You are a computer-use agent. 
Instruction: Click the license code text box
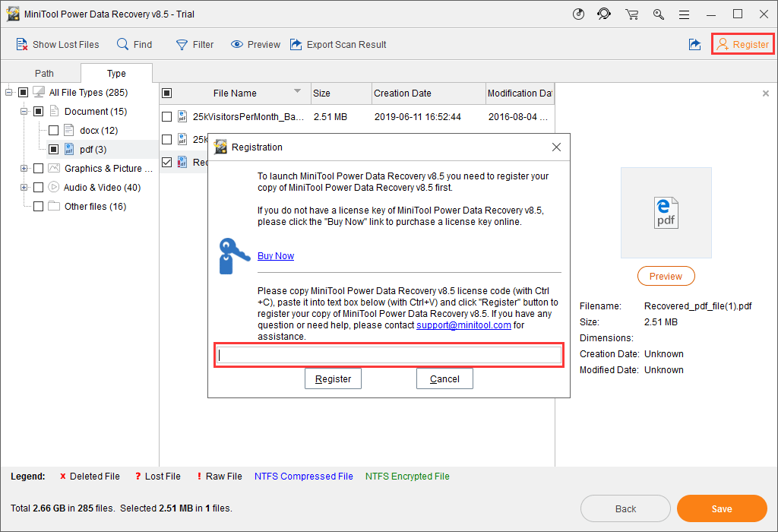pos(389,355)
